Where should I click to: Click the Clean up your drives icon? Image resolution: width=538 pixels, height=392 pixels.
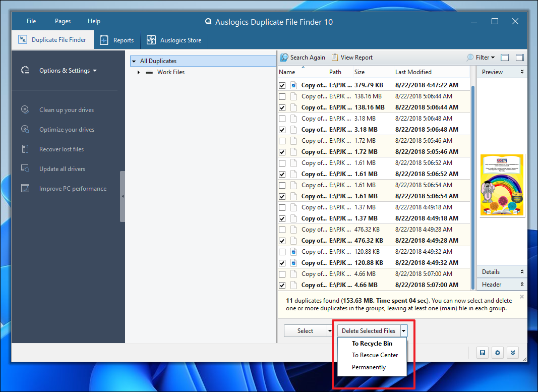[x=25, y=109]
